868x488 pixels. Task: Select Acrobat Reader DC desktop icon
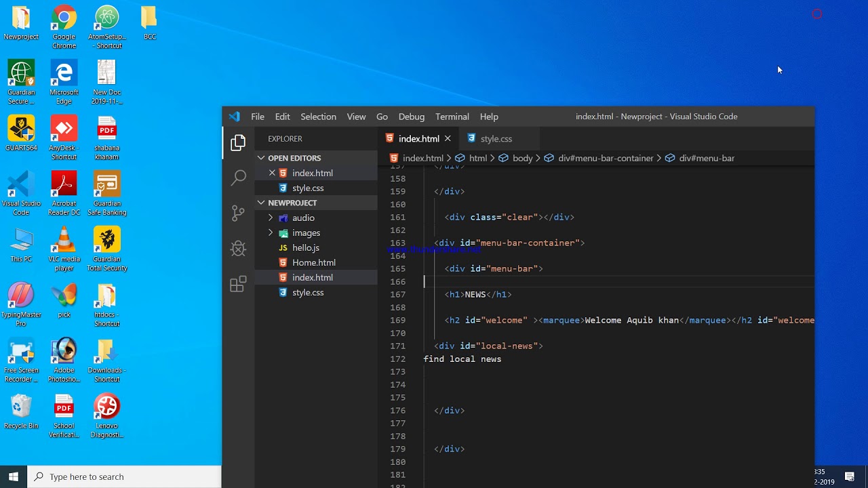coord(64,194)
